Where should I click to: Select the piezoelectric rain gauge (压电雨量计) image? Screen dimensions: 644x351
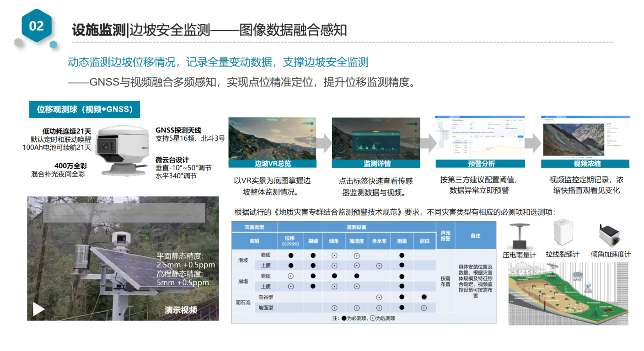pos(519,236)
